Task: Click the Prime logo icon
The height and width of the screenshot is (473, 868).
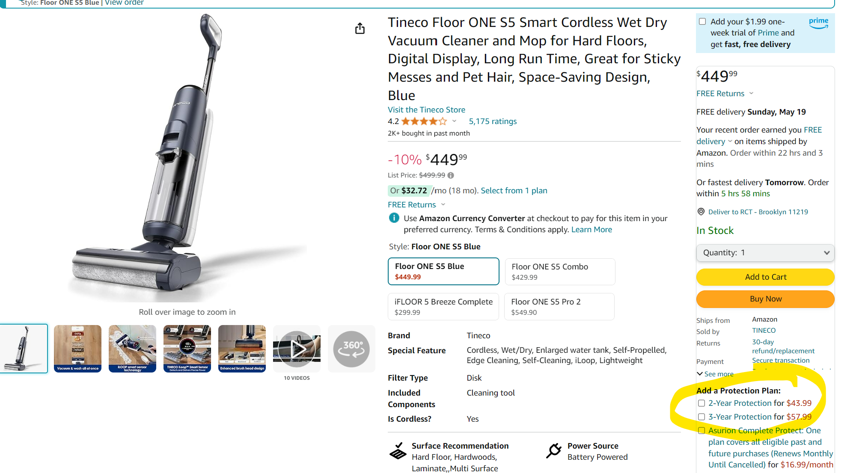Action: (818, 23)
